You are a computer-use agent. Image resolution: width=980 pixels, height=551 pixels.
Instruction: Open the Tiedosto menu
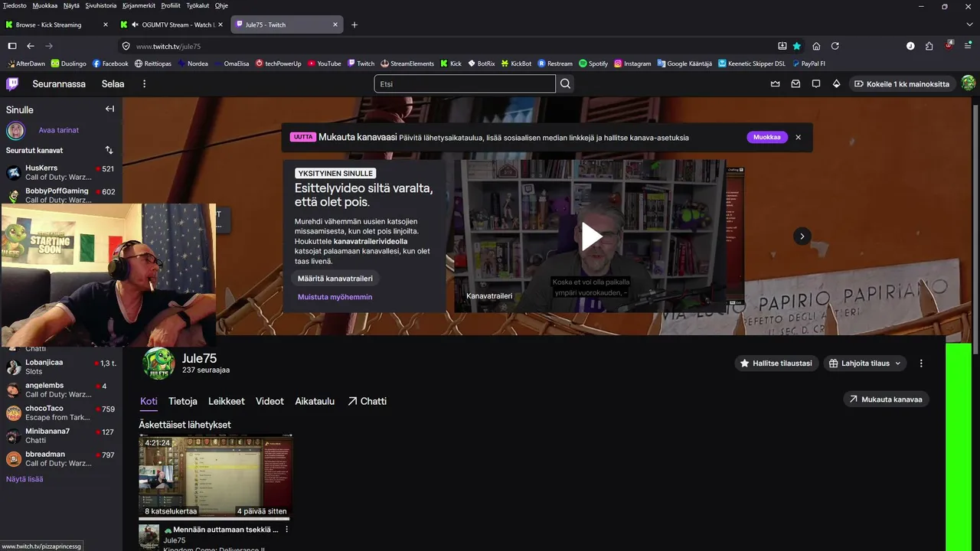pos(15,5)
